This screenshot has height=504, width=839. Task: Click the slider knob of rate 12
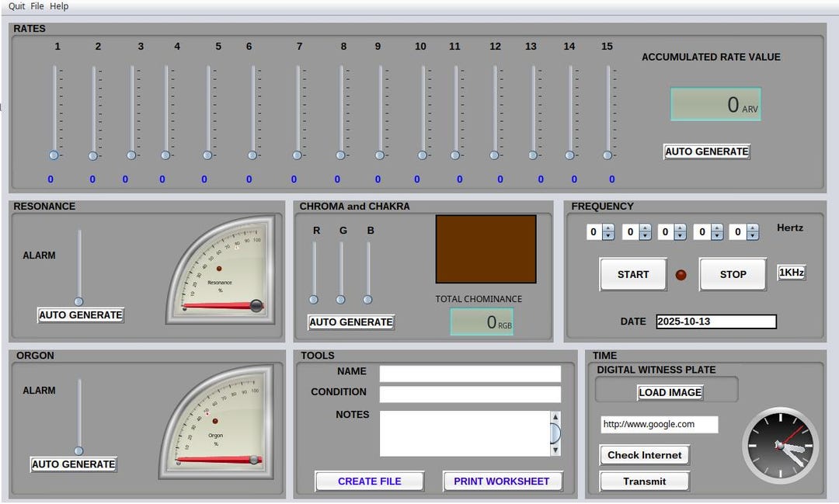(494, 155)
